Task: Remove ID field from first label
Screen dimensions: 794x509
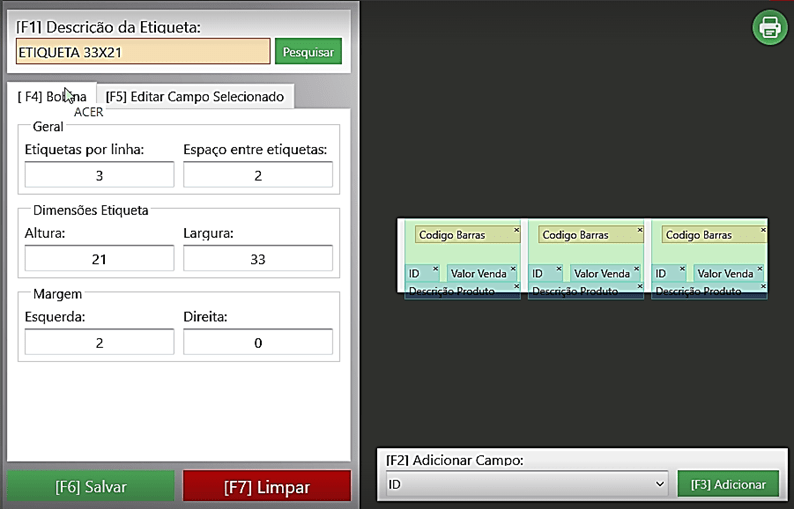Action: tap(435, 269)
